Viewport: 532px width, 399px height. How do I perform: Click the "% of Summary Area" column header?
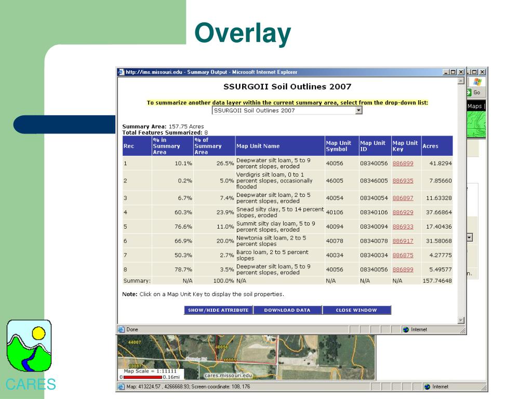pos(215,146)
